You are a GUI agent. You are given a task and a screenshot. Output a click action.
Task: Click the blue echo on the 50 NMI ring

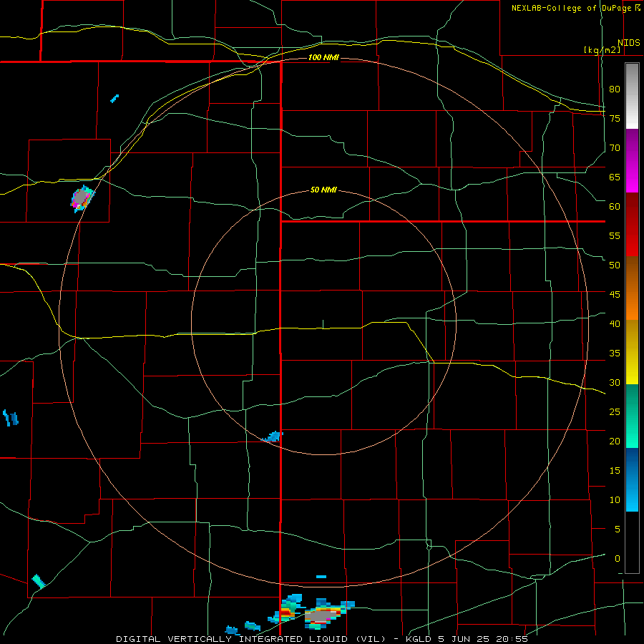pyautogui.click(x=273, y=436)
